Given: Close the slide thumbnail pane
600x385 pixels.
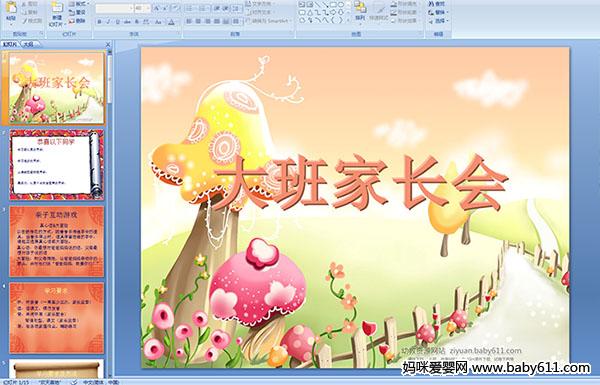Looking at the screenshot, I should [108, 44].
